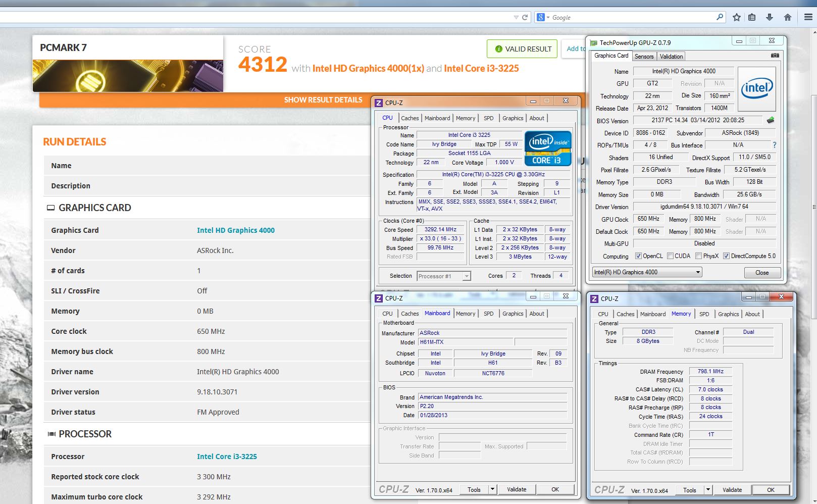Viewport: 817px width, 504px height.
Task: Open SPD tab in CPU-Z CPU window
Action: click(488, 118)
